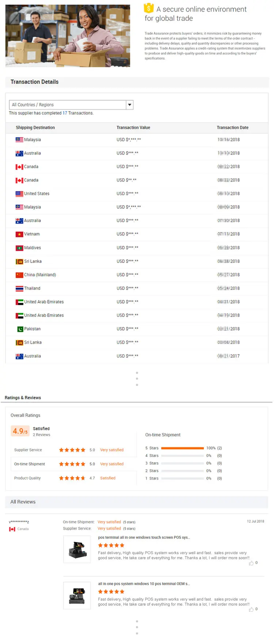Click the 5 Stars orange progress bar
Screen dimensions: 274x644
(182, 448)
